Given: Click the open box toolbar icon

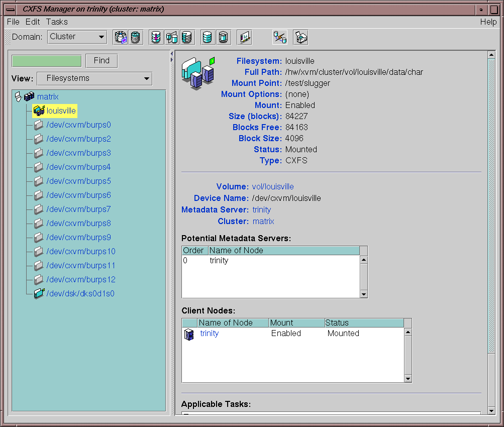Looking at the screenshot, I should (x=301, y=37).
